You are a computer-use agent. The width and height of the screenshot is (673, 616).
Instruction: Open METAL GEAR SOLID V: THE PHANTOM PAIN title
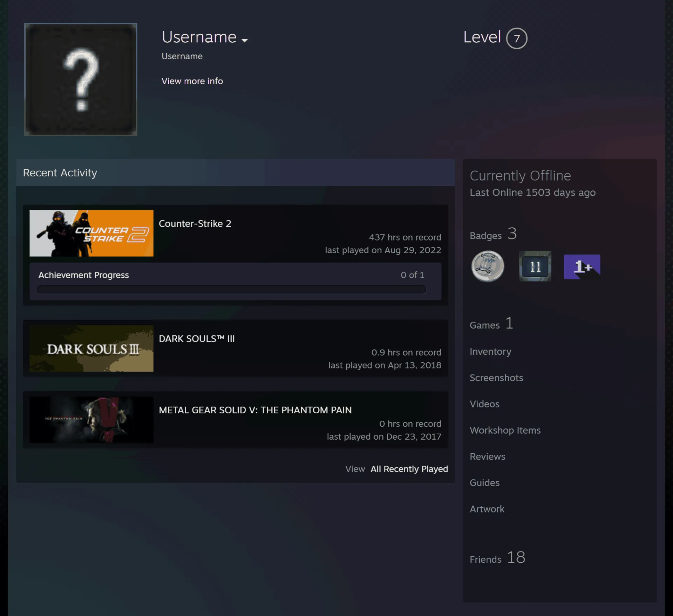[255, 410]
